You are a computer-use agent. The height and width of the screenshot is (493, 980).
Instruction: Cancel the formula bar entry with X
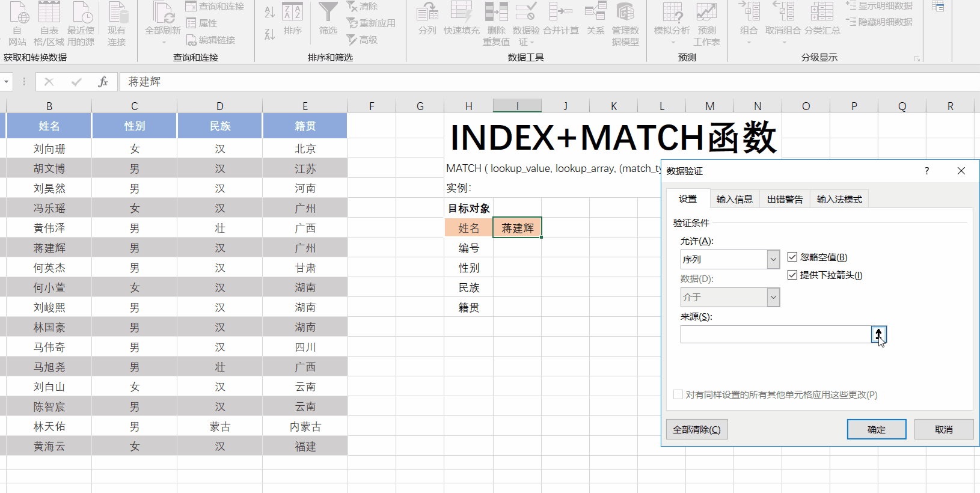pos(49,82)
